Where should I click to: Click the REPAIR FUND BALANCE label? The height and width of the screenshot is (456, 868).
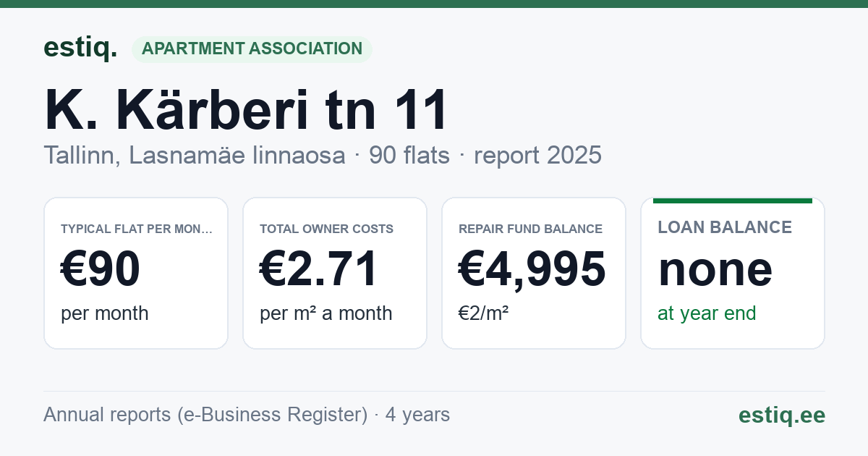[530, 229]
